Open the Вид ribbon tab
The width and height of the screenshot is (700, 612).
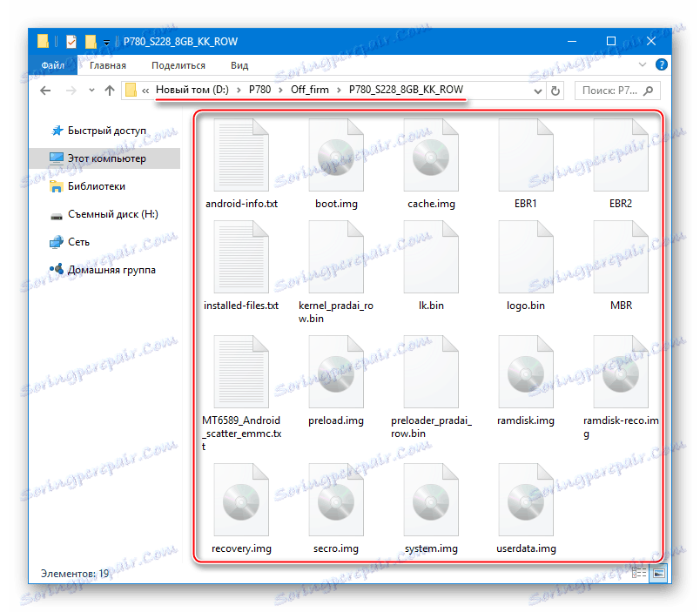[x=239, y=65]
